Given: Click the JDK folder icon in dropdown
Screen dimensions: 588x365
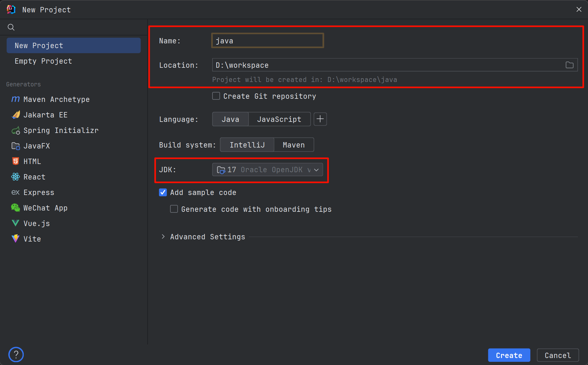Looking at the screenshot, I should pyautogui.click(x=221, y=170).
